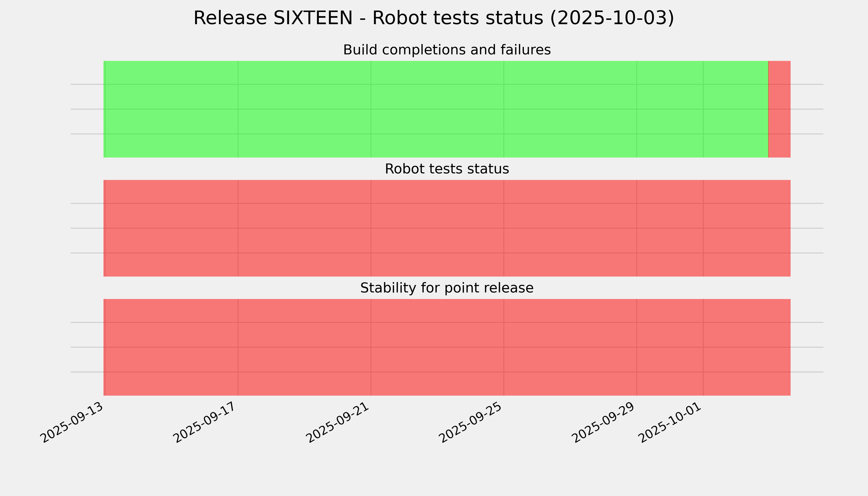The image size is (868, 496).
Task: Click the main title "Release SIXTEEN" heading
Action: [x=433, y=18]
